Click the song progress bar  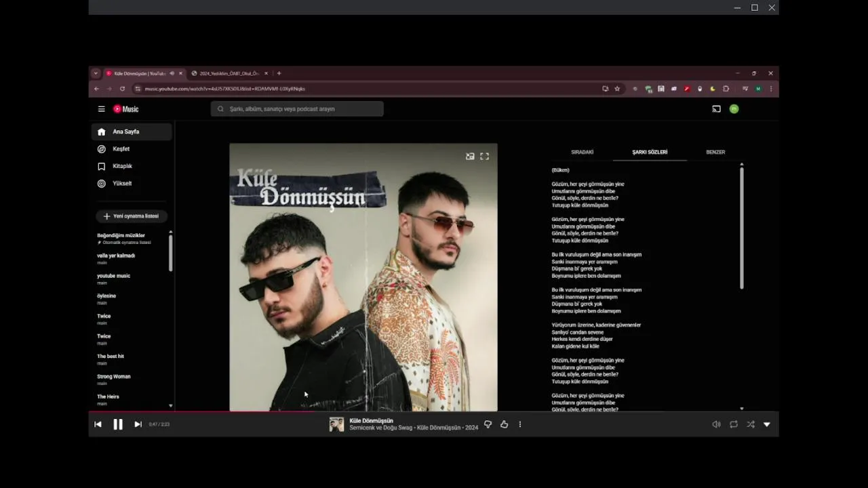tap(433, 411)
